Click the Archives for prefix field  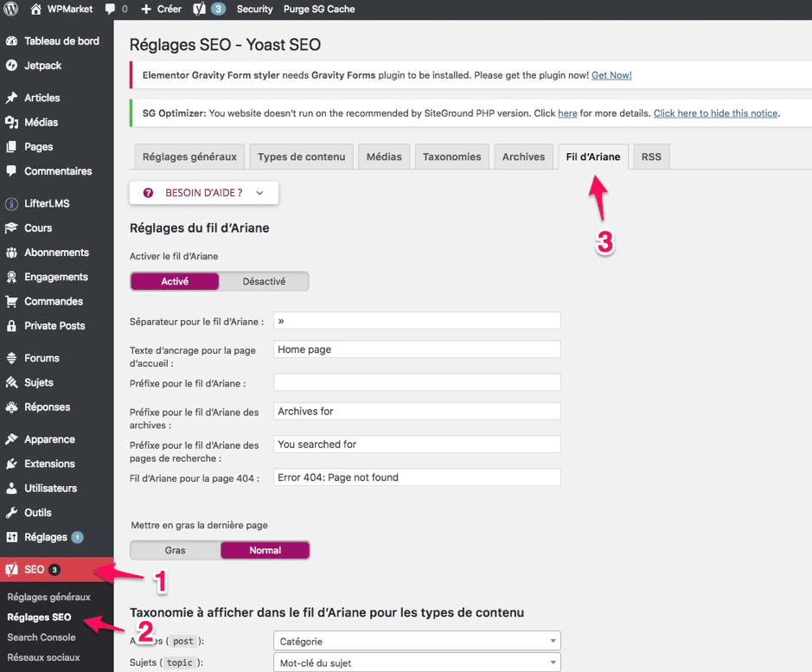417,411
